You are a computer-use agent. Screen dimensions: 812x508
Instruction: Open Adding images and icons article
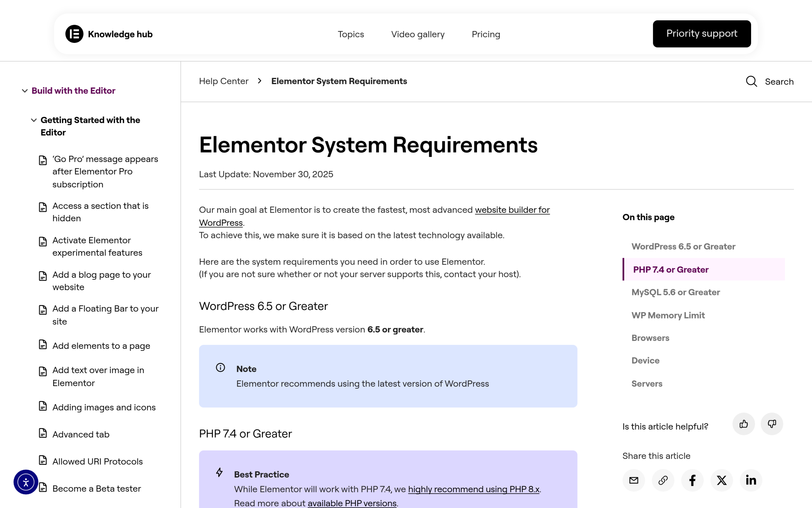[104, 407]
